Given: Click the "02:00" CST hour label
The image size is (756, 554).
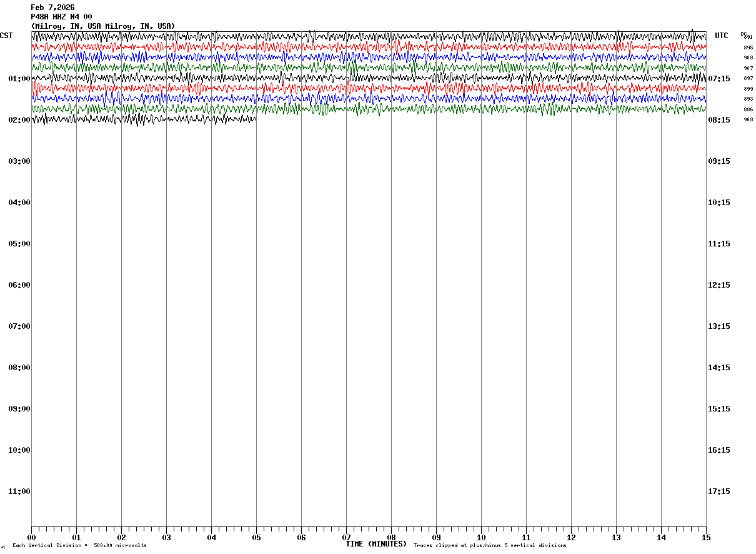Looking at the screenshot, I should click(x=19, y=120).
